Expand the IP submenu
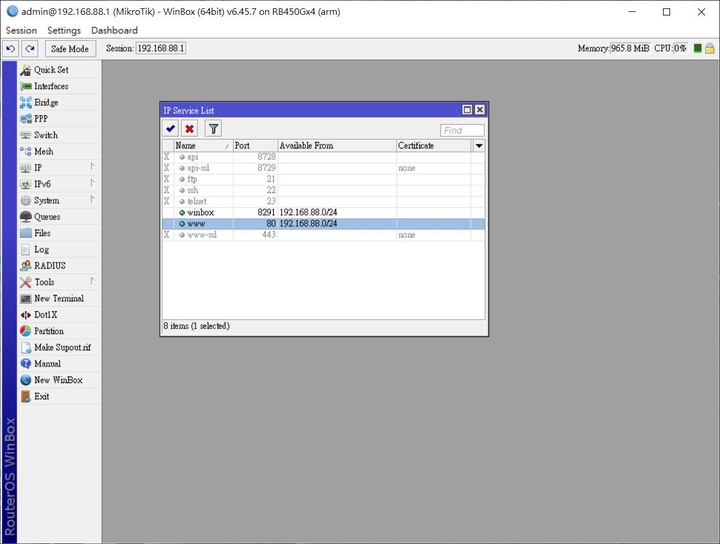 59,168
